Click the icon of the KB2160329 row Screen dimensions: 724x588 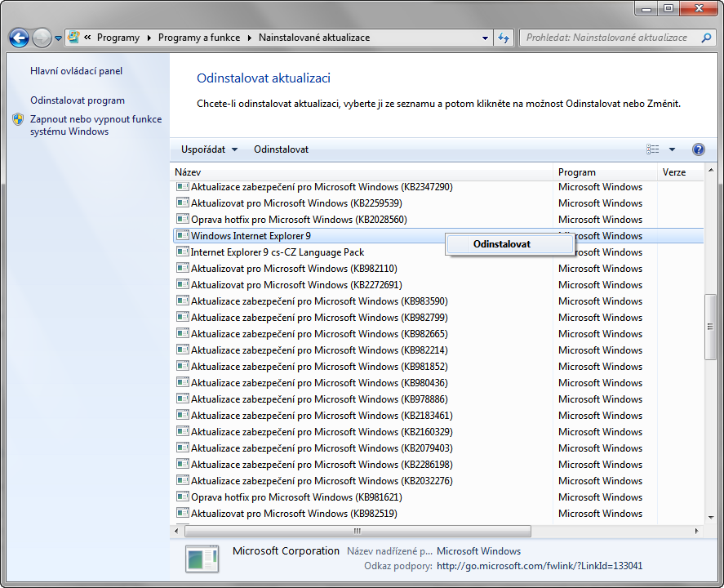point(183,431)
